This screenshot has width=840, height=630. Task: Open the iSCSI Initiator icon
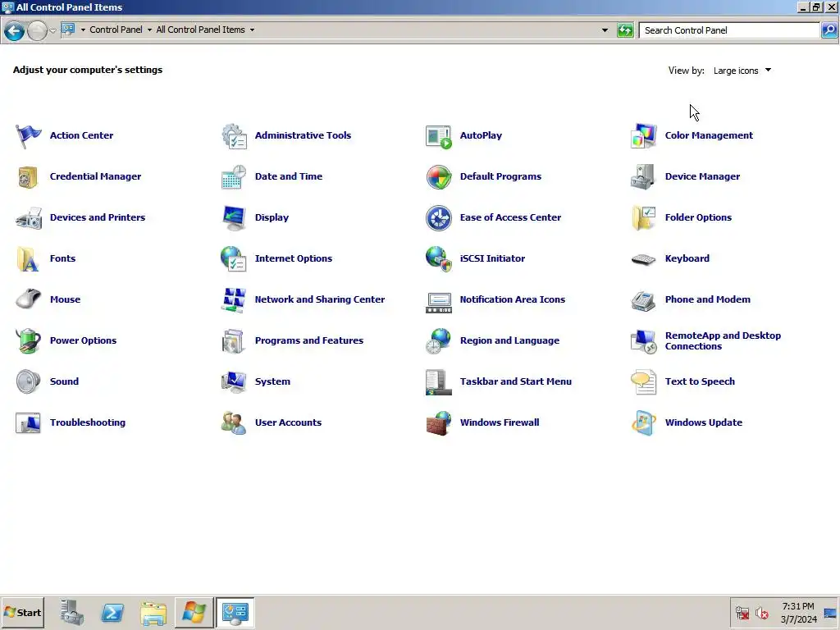(439, 259)
